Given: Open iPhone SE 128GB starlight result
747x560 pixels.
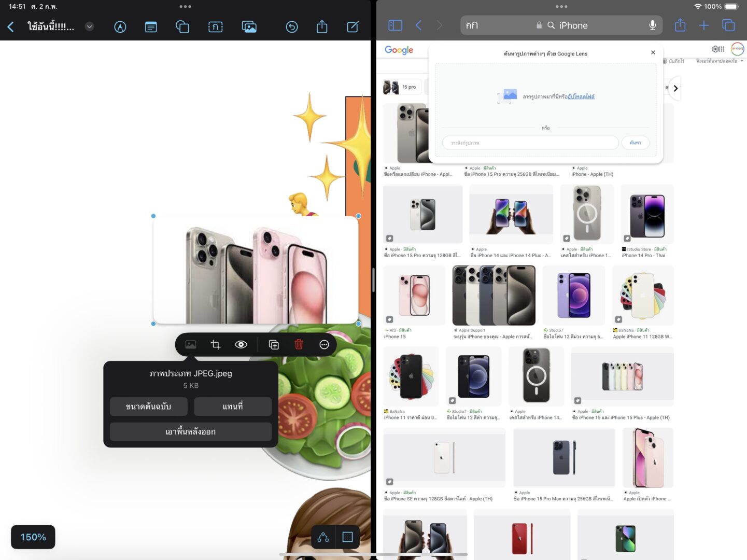Looking at the screenshot, I should click(444, 457).
